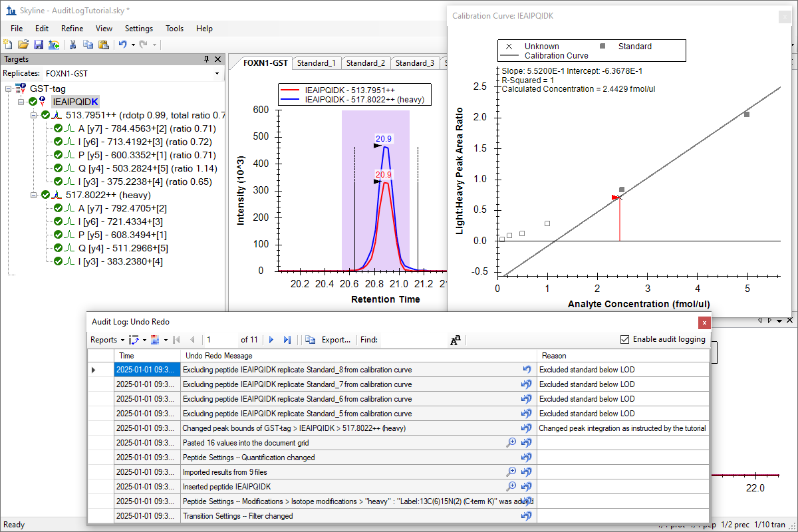Paste from clipboard toolbar icon

click(103, 45)
